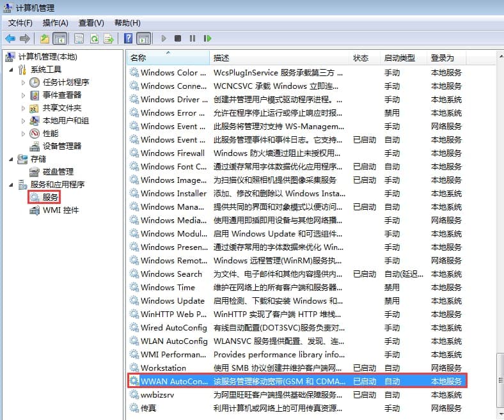Viewport: 504px width, 420px height.
Task: Select the Wired AutoConfig service row
Action: 297,328
